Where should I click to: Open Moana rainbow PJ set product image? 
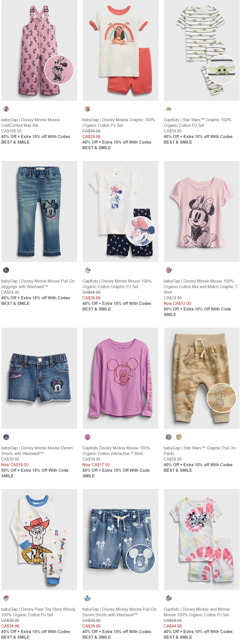pyautogui.click(x=121, y=50)
